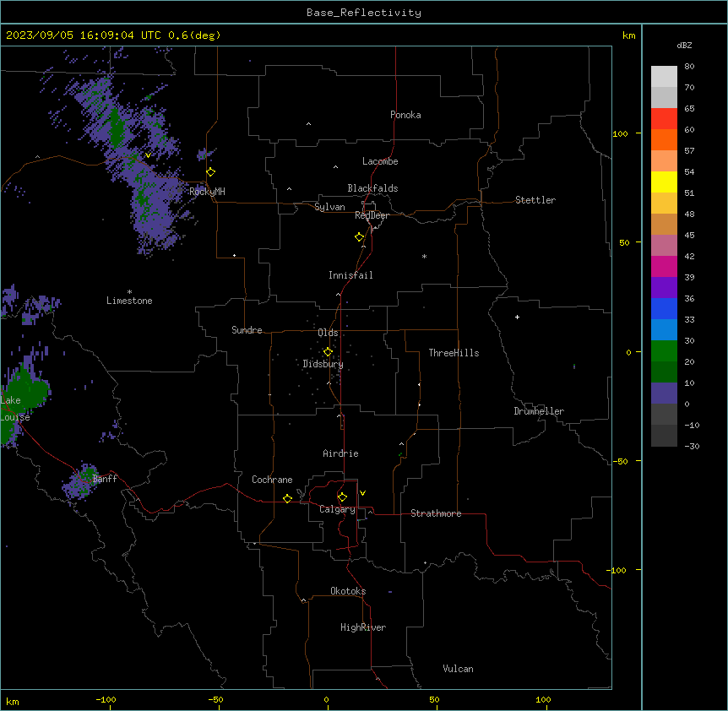Click the Ponoka city label

pyautogui.click(x=405, y=115)
